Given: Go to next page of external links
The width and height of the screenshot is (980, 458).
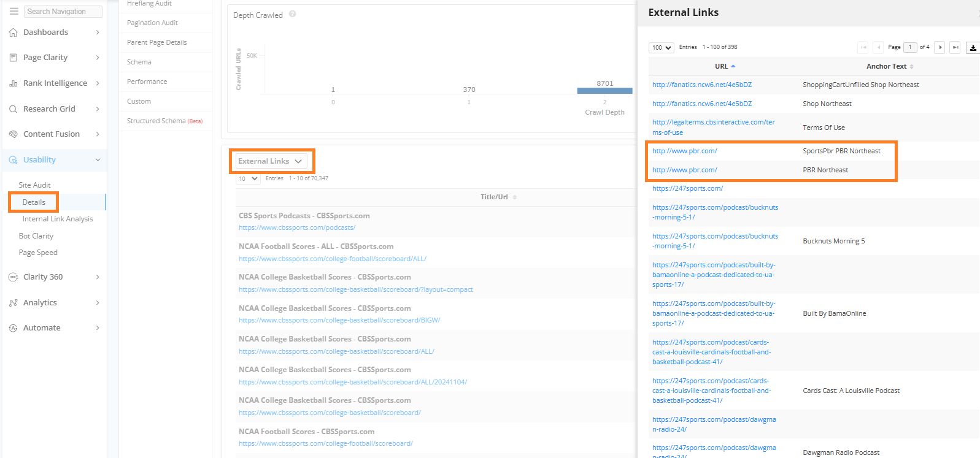Looking at the screenshot, I should coord(940,47).
